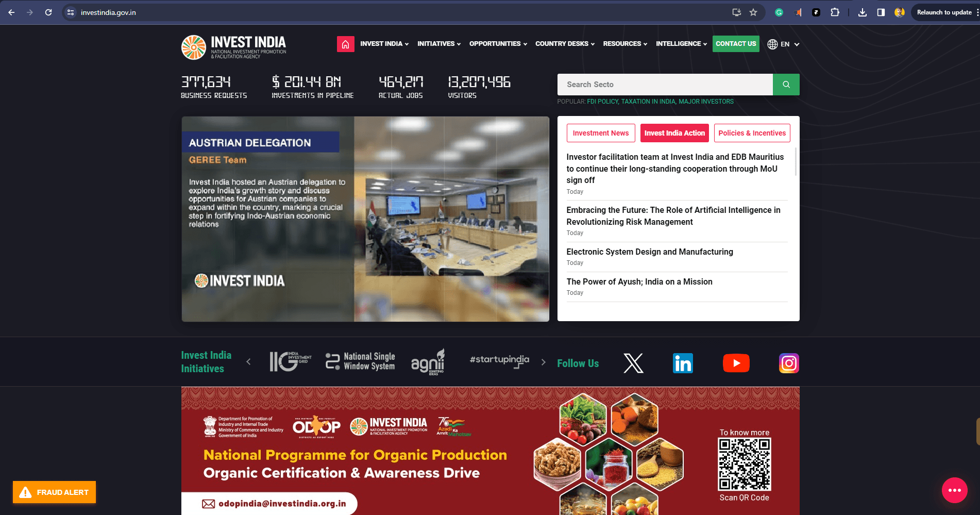The width and height of the screenshot is (980, 515).
Task: Click the Follow Us label
Action: pyautogui.click(x=578, y=363)
